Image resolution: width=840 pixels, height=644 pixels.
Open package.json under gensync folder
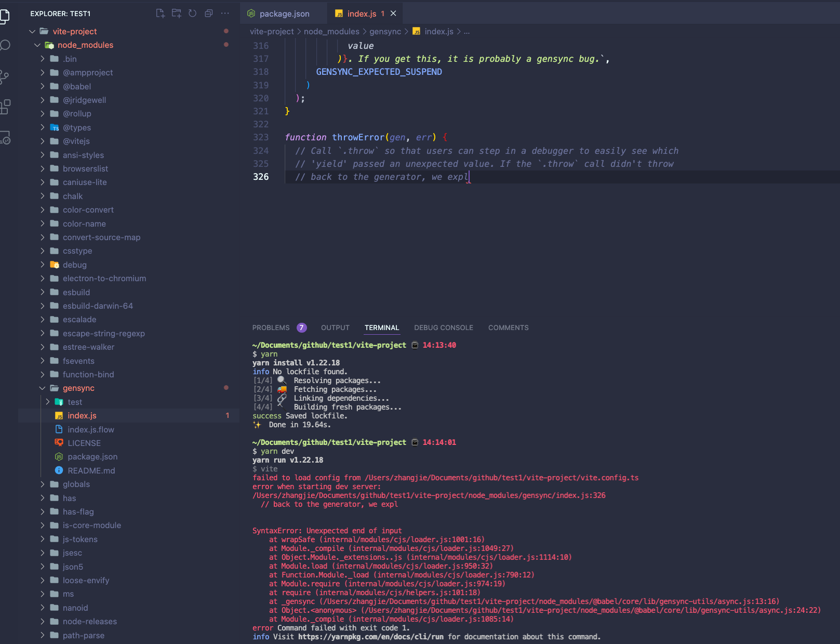pos(92,456)
